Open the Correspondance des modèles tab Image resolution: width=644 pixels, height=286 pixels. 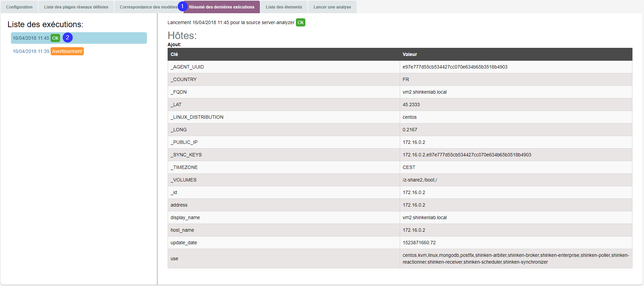click(149, 7)
